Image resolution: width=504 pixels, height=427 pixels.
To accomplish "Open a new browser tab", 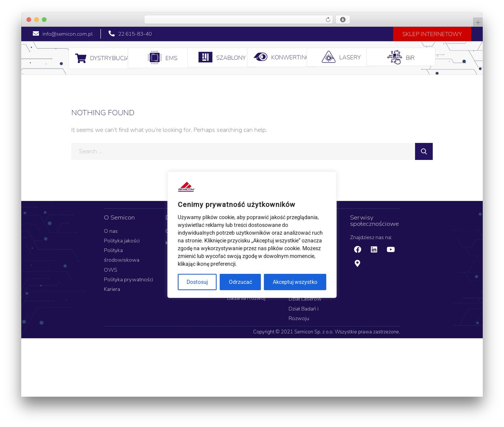I will (x=478, y=22).
